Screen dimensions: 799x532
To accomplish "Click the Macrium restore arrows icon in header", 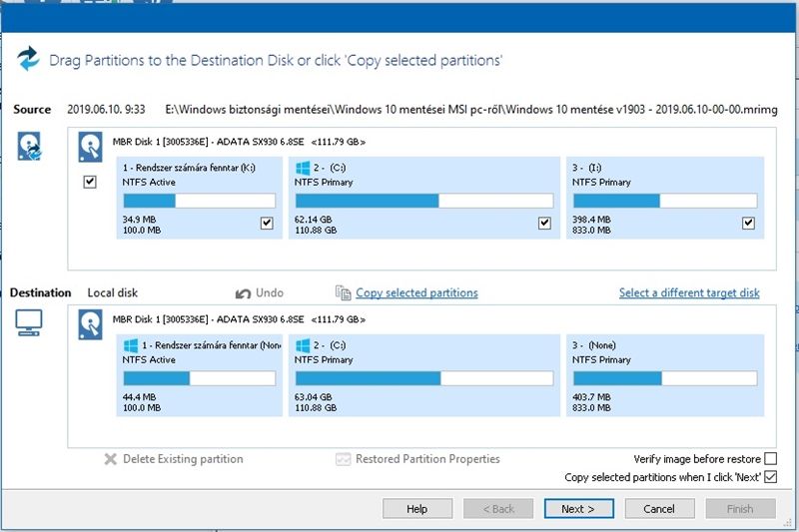I will point(28,59).
